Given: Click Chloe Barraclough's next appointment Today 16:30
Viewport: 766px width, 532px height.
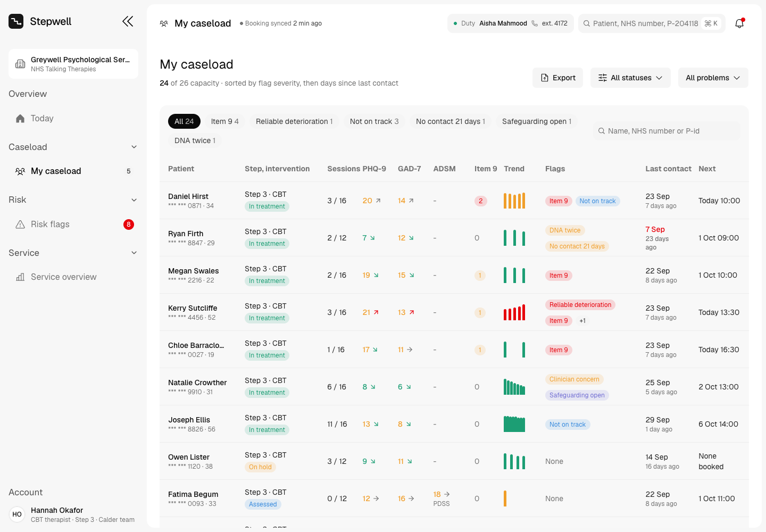Looking at the screenshot, I should tap(719, 350).
